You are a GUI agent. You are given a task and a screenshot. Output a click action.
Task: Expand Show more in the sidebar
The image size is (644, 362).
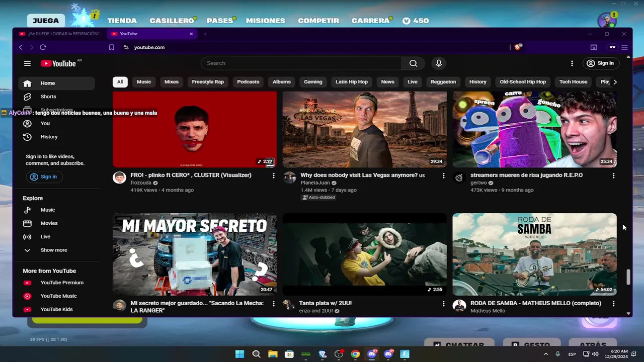coord(56,250)
